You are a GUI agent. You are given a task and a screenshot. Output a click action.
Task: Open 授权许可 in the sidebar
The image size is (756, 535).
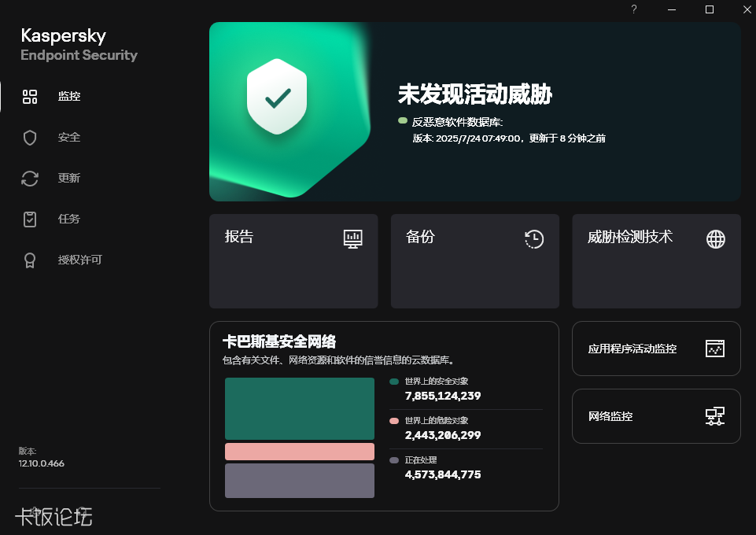(x=80, y=260)
